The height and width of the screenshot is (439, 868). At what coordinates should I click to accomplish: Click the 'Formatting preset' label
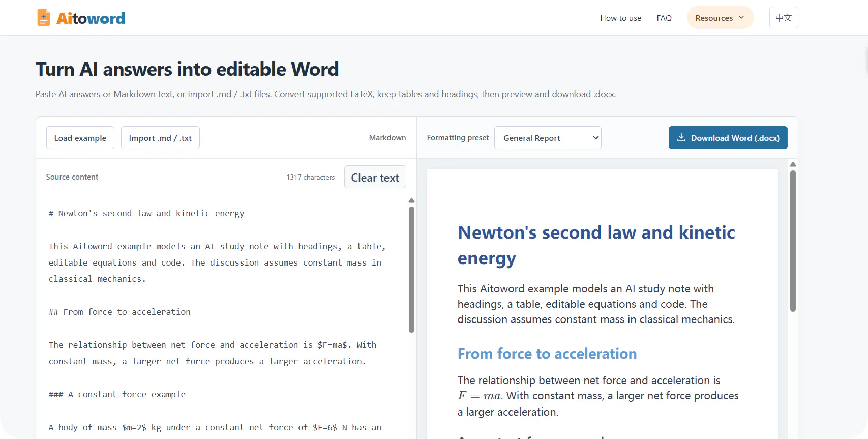[458, 138]
